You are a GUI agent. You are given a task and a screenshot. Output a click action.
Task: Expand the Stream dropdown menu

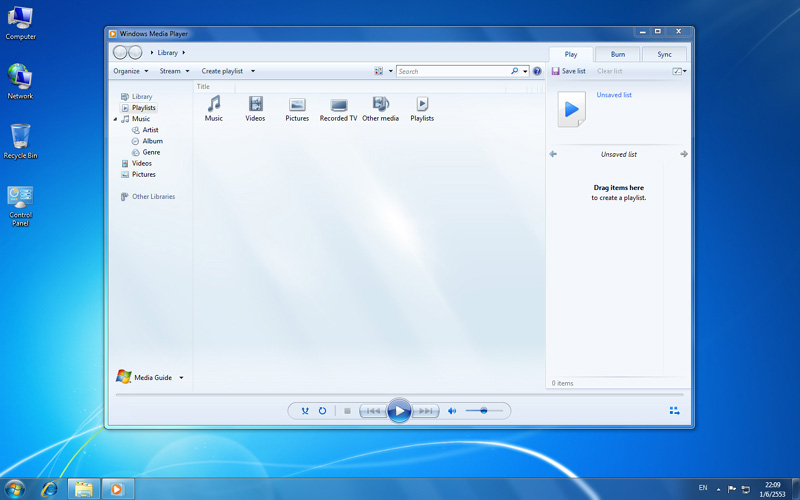tap(174, 71)
